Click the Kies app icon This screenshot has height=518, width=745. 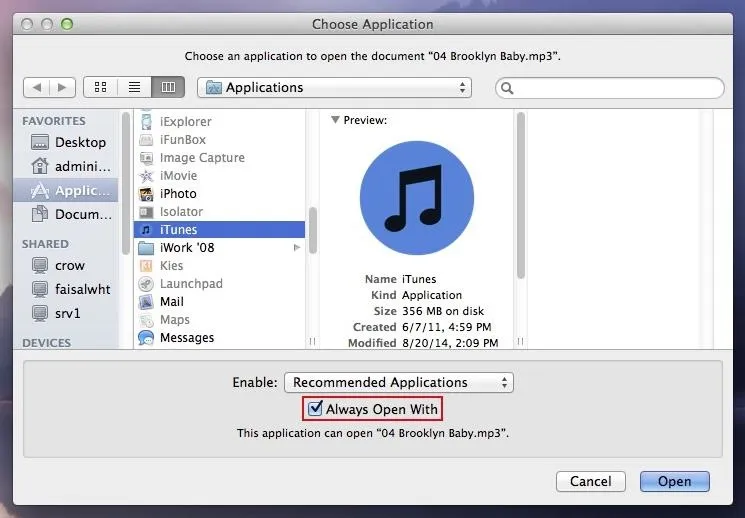click(x=146, y=266)
